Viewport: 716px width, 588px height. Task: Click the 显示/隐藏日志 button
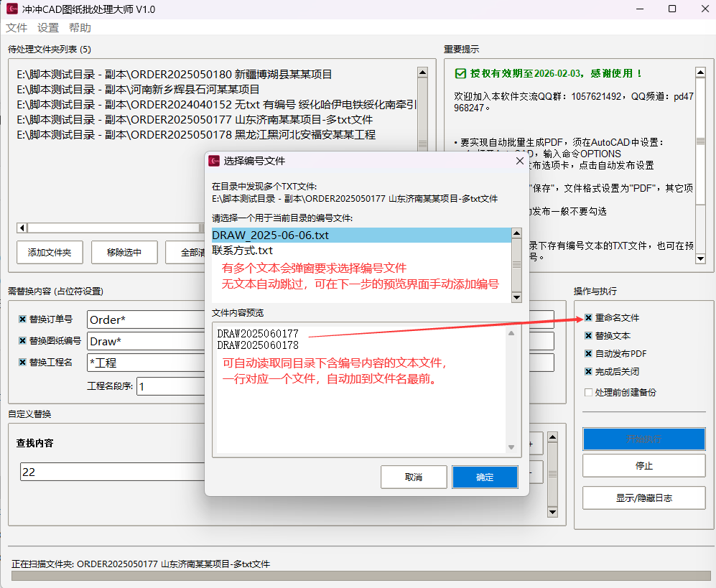[643, 498]
